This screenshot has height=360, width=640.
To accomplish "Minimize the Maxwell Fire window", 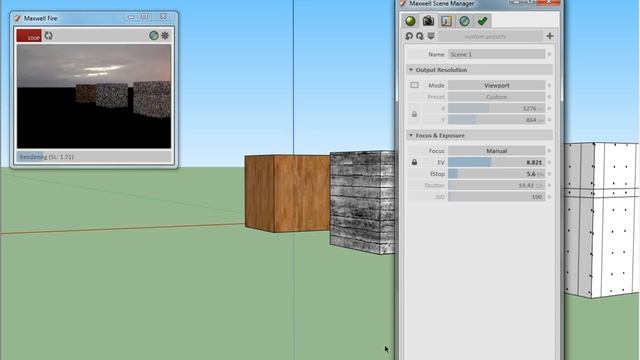I will click(x=131, y=17).
